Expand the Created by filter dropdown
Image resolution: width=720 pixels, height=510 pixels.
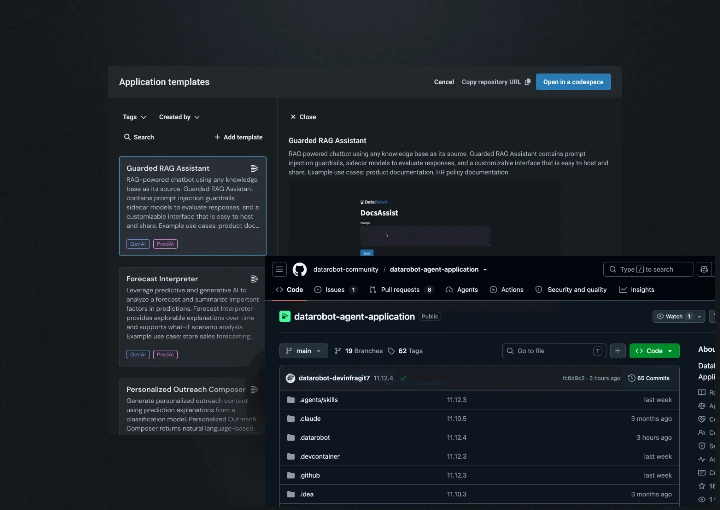tap(179, 117)
